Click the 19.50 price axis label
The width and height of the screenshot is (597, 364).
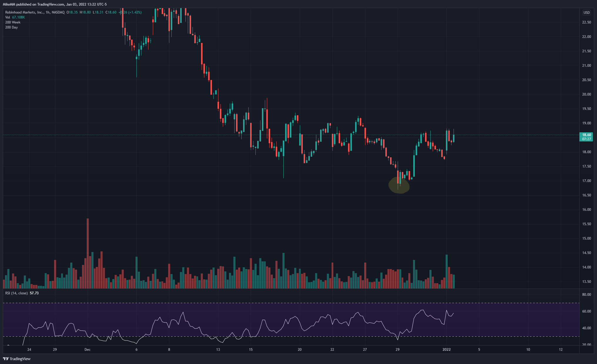pos(586,109)
